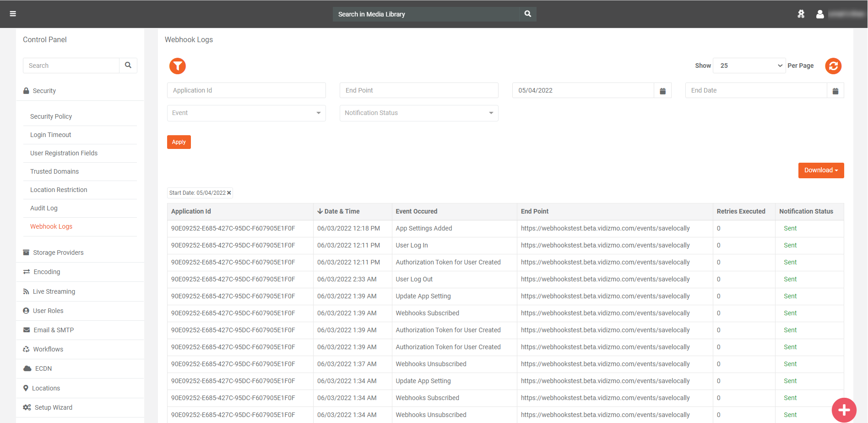Open the Show per page dropdown

pyautogui.click(x=749, y=66)
